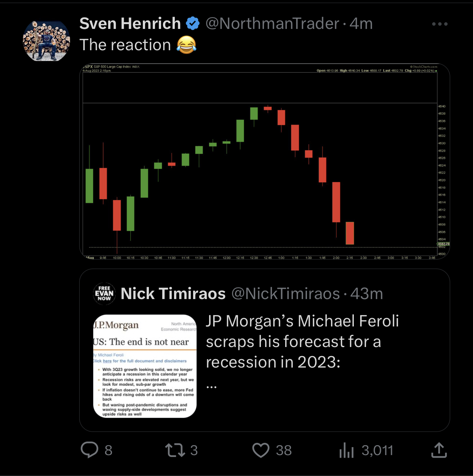Image resolution: width=473 pixels, height=476 pixels.
Task: Open the 4m tweet timestamp
Action: tap(361, 24)
